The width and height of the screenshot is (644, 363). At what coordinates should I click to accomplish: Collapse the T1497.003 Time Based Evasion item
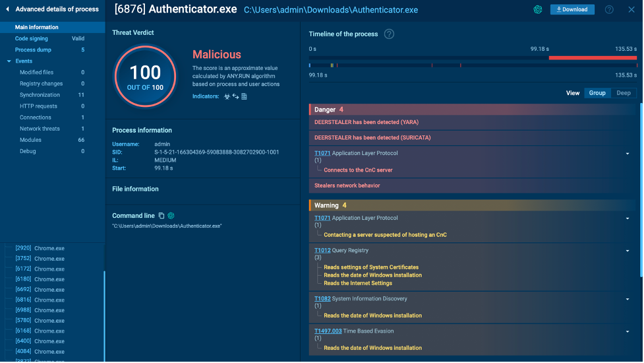(628, 332)
